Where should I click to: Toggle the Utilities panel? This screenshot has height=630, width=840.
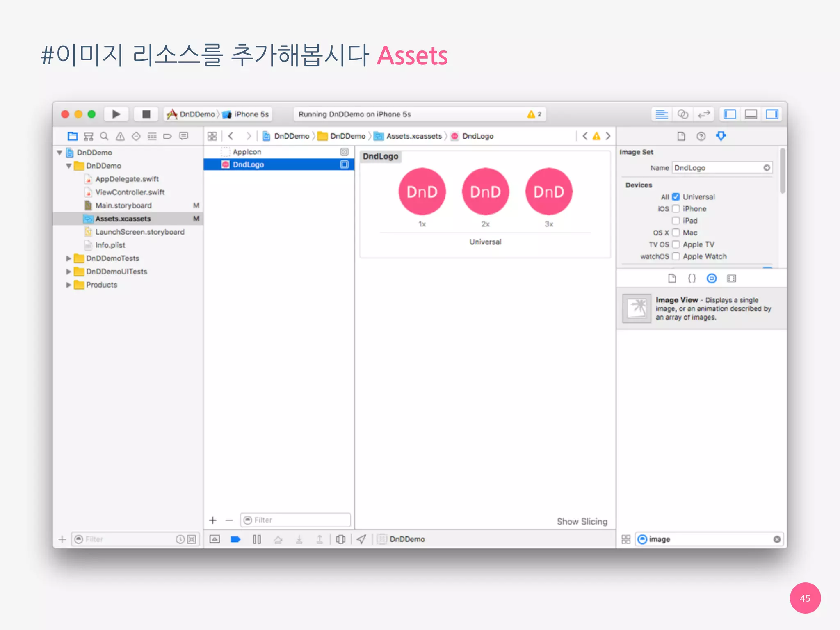coord(772,114)
